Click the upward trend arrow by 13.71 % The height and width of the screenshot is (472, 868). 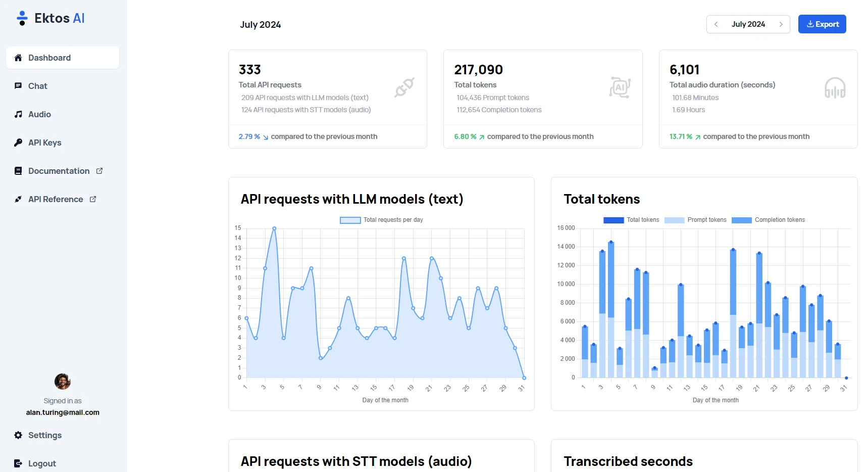click(x=698, y=137)
